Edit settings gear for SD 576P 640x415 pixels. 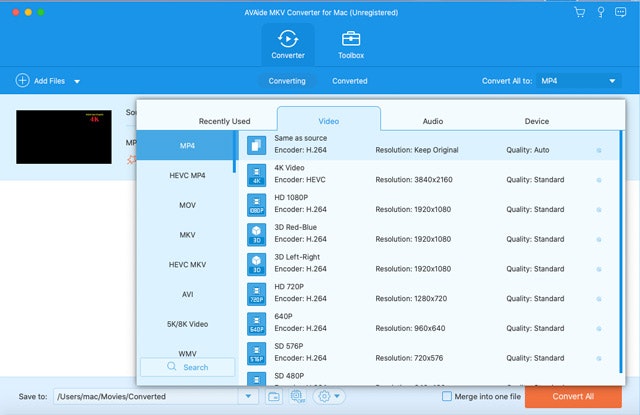[599, 359]
